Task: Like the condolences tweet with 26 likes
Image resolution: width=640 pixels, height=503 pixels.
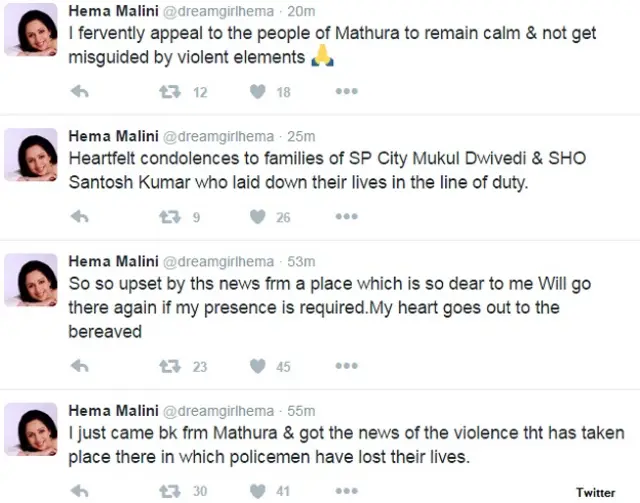Action: [257, 217]
